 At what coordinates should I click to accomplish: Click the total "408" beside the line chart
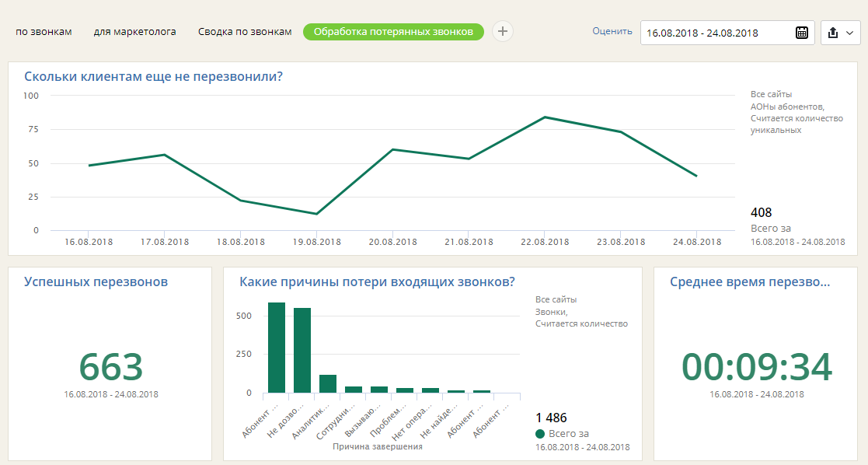coord(762,212)
